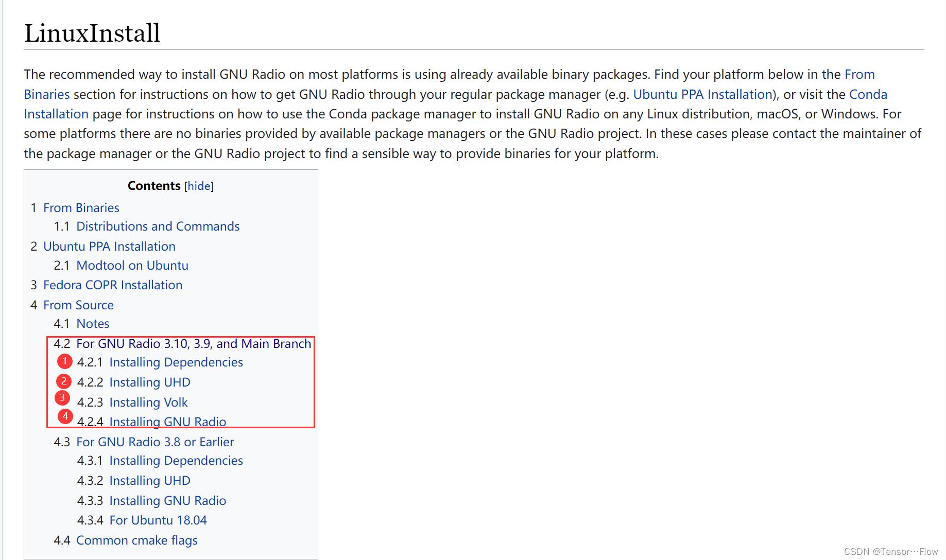Open the 'From Binaries' contents entry
Viewport: 946px width, 560px height.
tap(81, 207)
